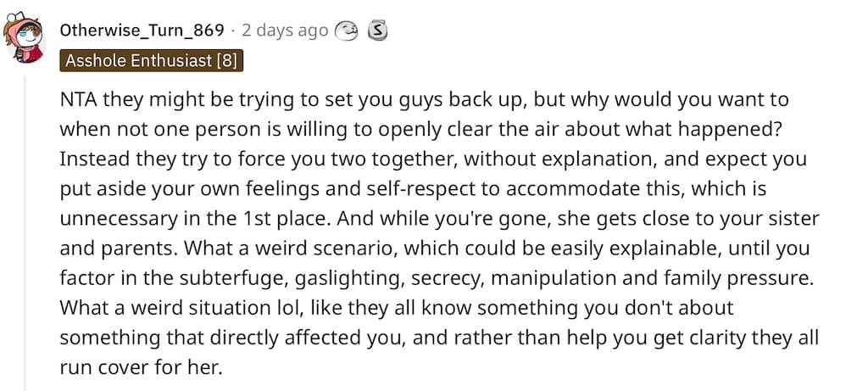
Task: Collapse the comment using the thread line
Action: point(25,232)
